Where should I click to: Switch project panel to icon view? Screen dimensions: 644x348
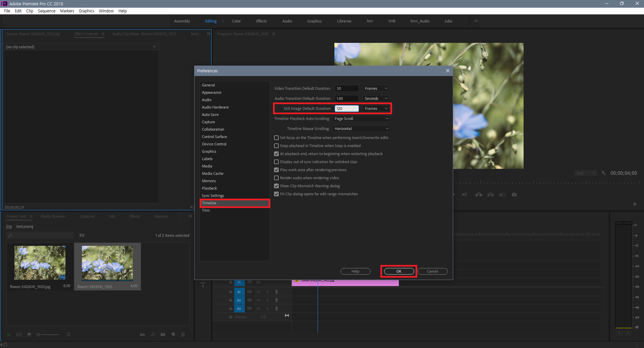tap(29, 335)
